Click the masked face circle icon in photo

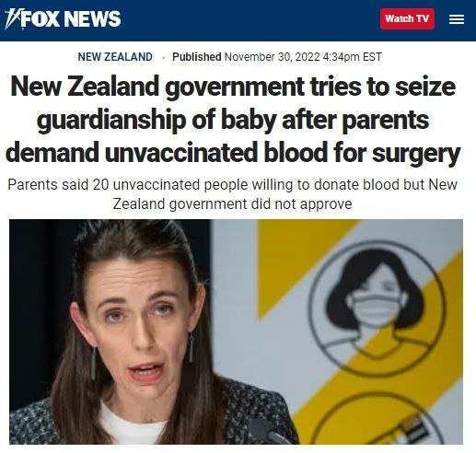(x=377, y=309)
